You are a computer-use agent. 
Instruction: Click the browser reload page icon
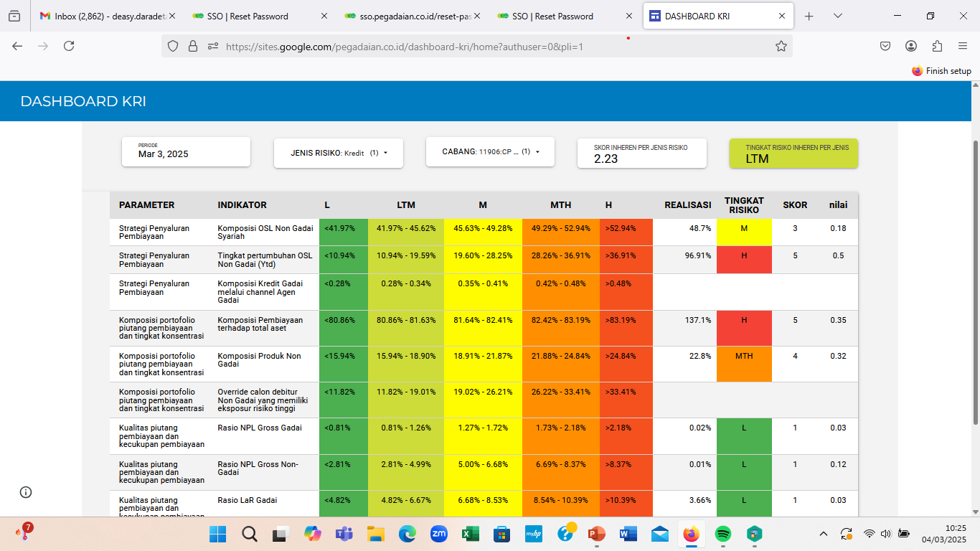[x=69, y=46]
